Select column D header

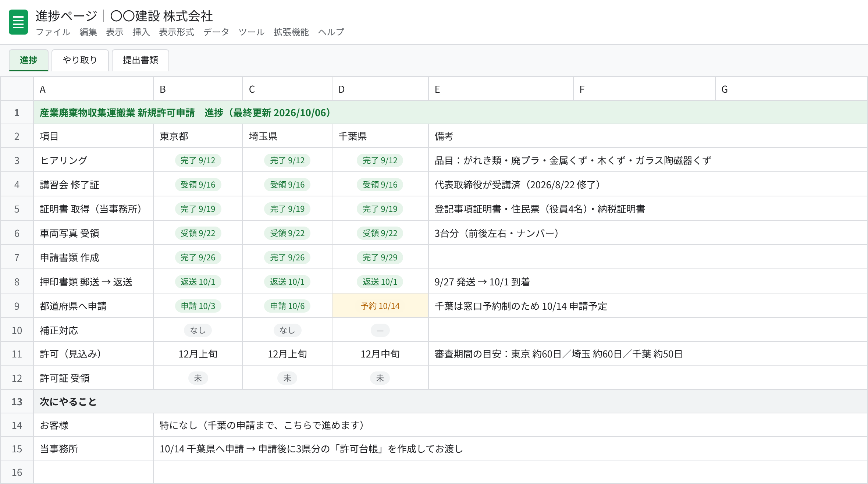coord(380,89)
